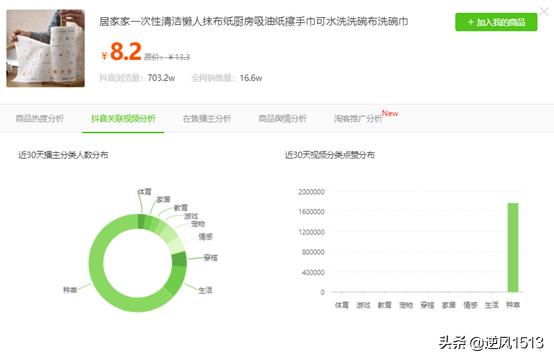554x360 pixels.
Task: Switch to 商品热度分析 tab
Action: coord(40,118)
